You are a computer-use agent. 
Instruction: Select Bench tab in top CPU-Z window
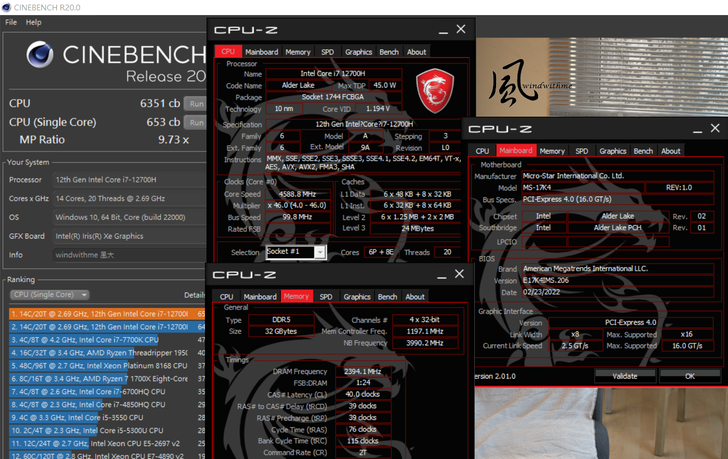[389, 52]
